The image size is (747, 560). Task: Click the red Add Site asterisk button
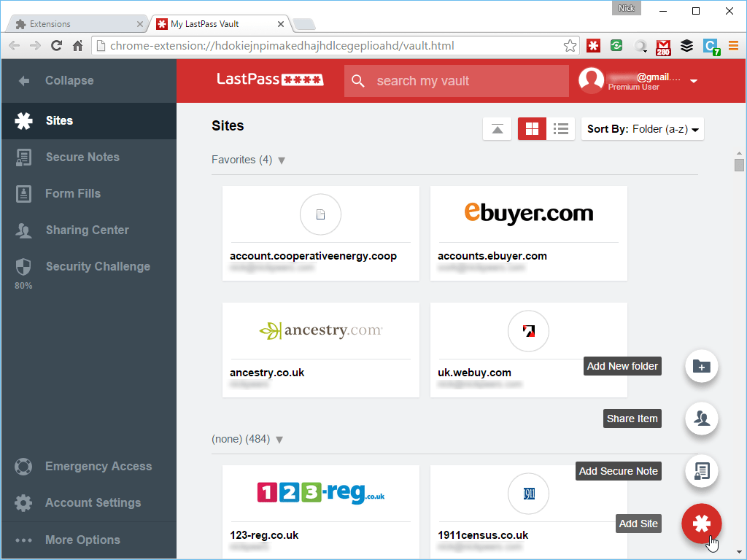tap(701, 524)
